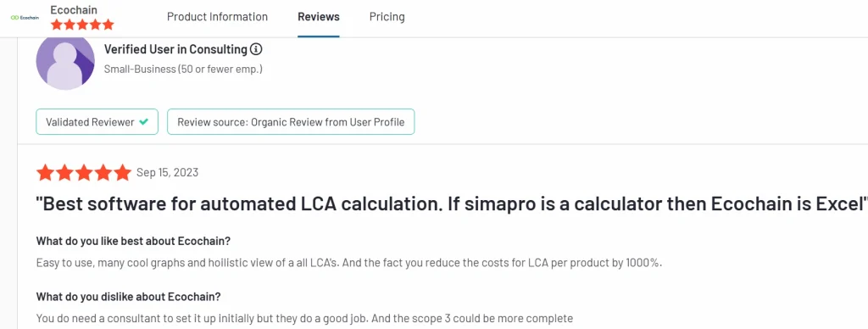
Task: Click the Verified User in Consulting name
Action: point(175,49)
